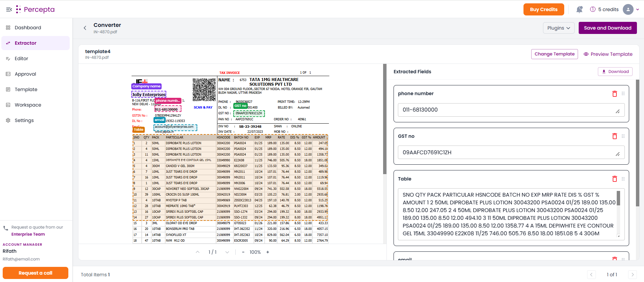Collapse the sidebar with the menu icon
Screen dimensions: 644x282
[x=9, y=9]
